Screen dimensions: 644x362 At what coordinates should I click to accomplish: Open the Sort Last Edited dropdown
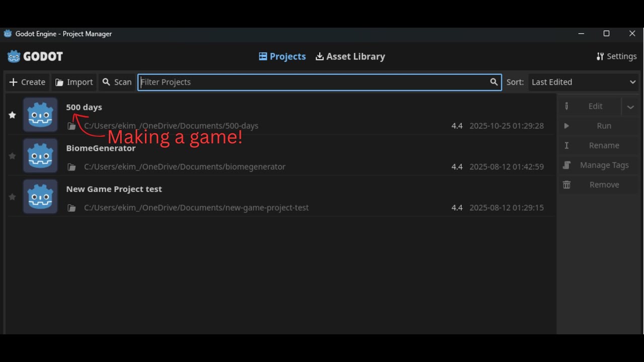pos(584,82)
